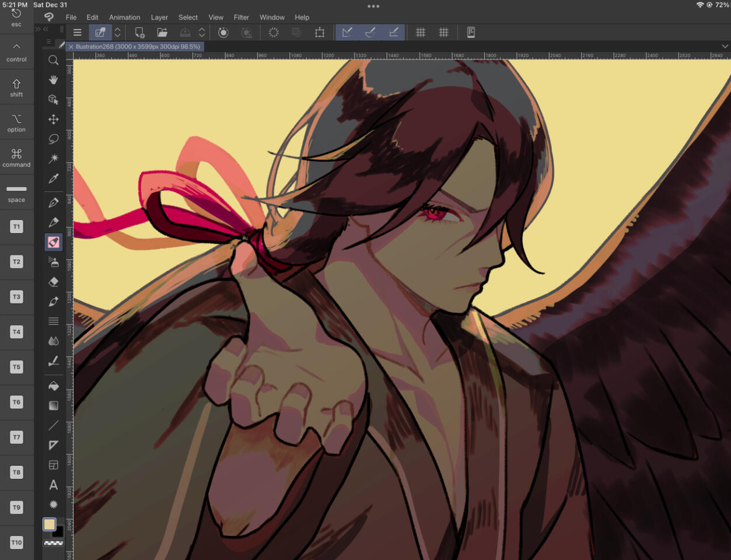Pick the Lasso selection tool
This screenshot has height=560, width=731.
(53, 139)
